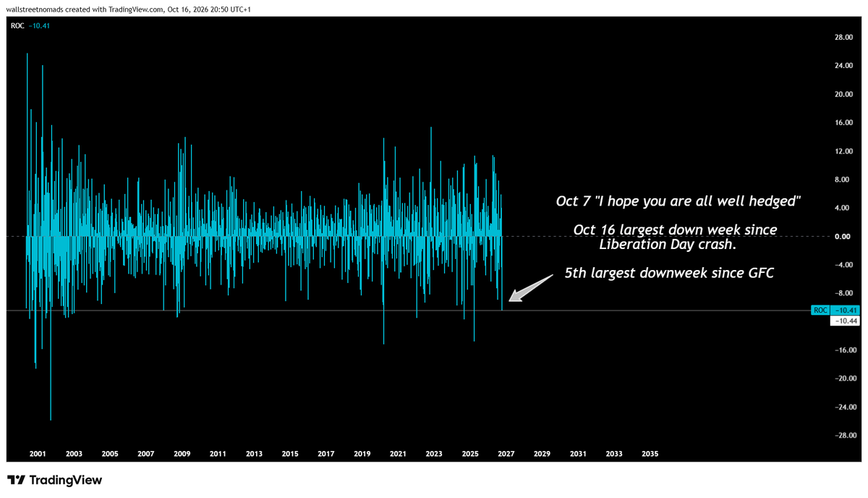The width and height of the screenshot is (868, 498).
Task: Click the -28.00 axis label
Action: click(845, 436)
